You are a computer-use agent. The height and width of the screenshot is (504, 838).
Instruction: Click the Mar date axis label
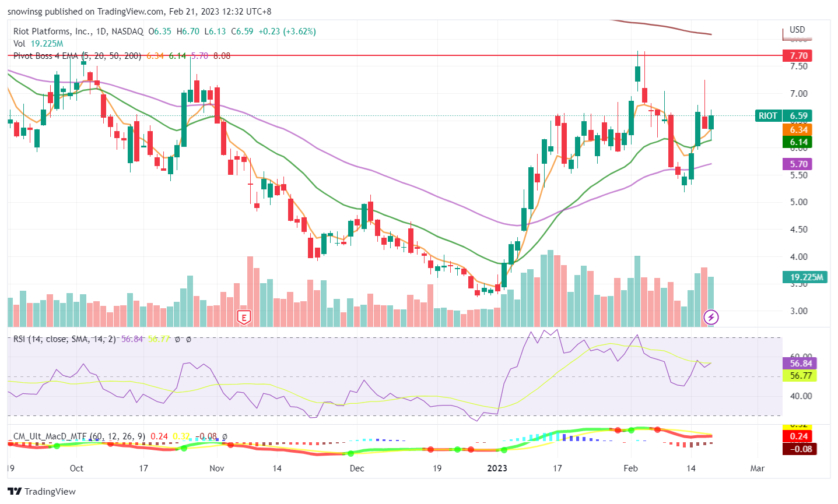point(757,468)
